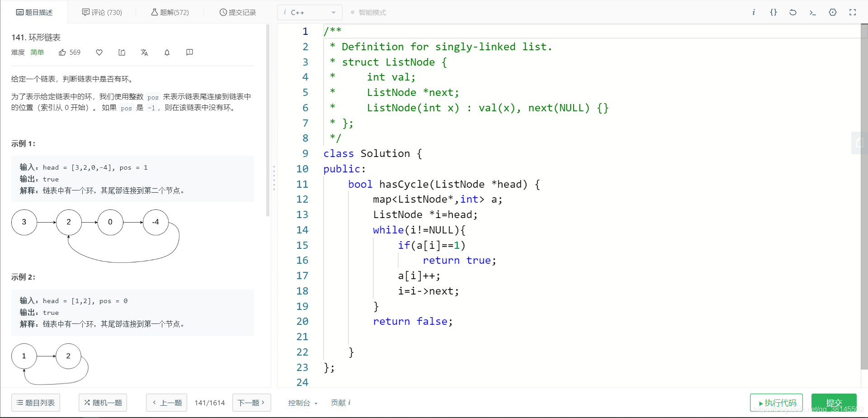
Task: Click the 'return false;' code line
Action: pos(413,322)
